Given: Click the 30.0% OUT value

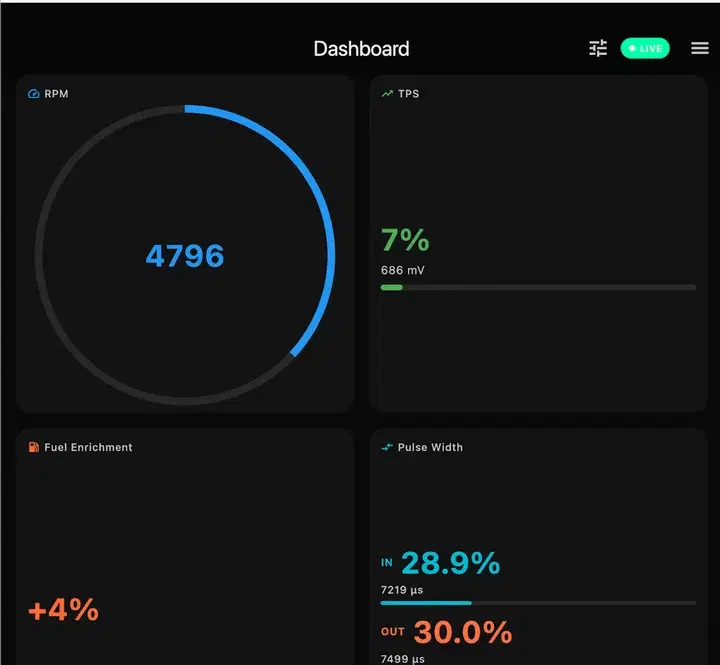Looking at the screenshot, I should (x=463, y=632).
